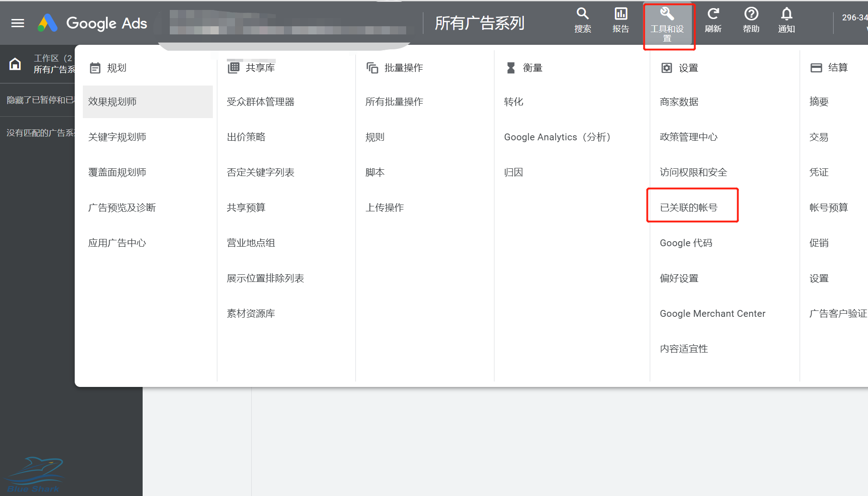Open 脚本 scripts entry
868x496 pixels.
point(375,172)
